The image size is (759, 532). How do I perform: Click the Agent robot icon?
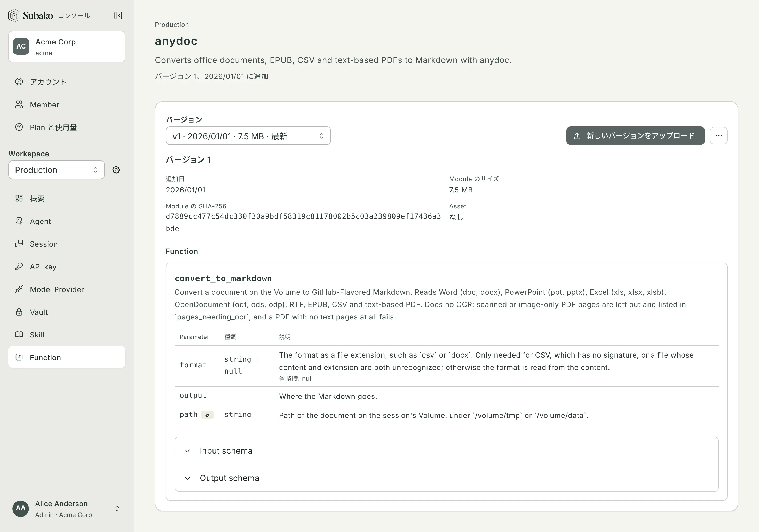pos(19,221)
